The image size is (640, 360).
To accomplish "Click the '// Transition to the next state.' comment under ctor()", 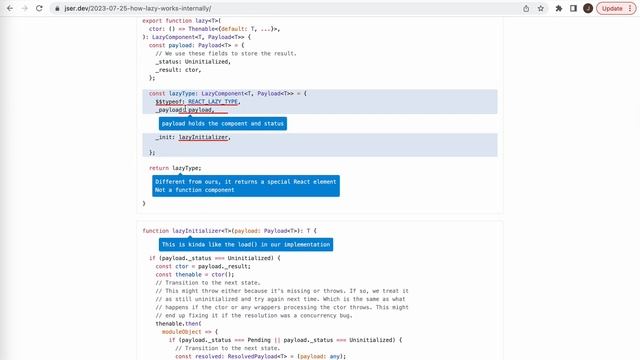I will [x=208, y=283].
